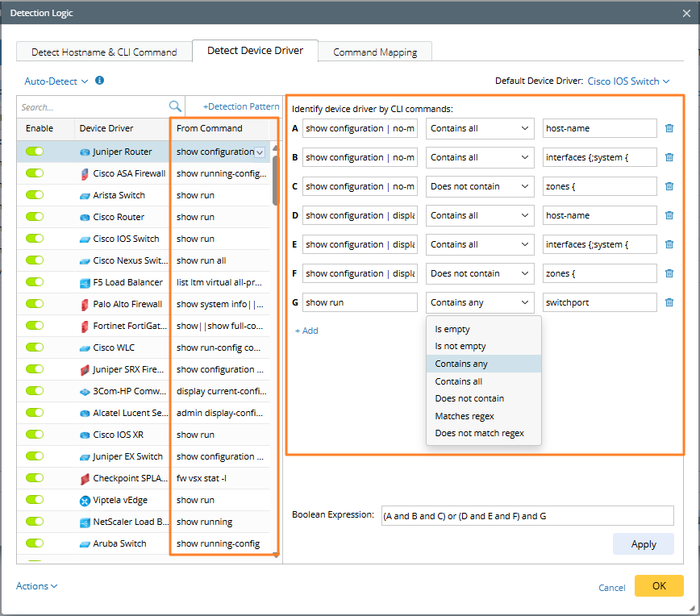Image resolution: width=700 pixels, height=616 pixels.
Task: Click the Palo Alto Firewall device icon
Action: tap(85, 304)
